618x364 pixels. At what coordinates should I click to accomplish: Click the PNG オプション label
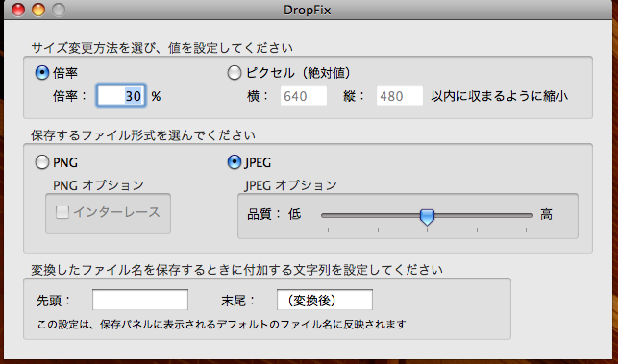click(x=99, y=185)
